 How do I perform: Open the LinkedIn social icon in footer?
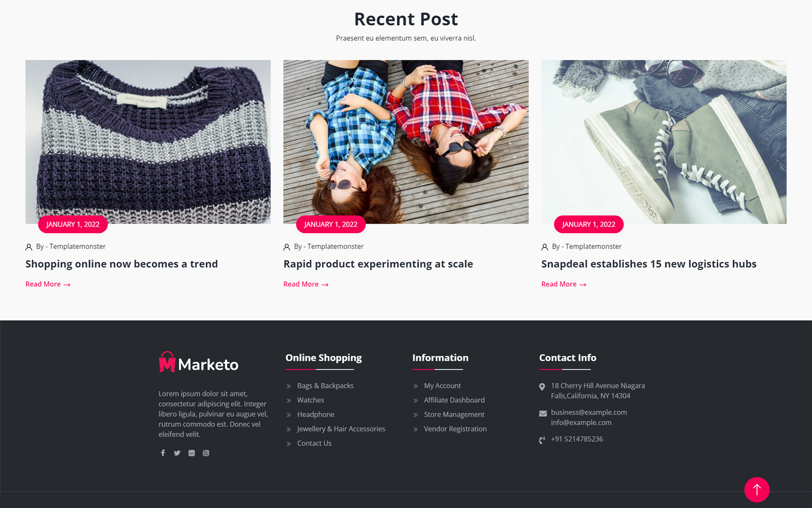tap(192, 453)
